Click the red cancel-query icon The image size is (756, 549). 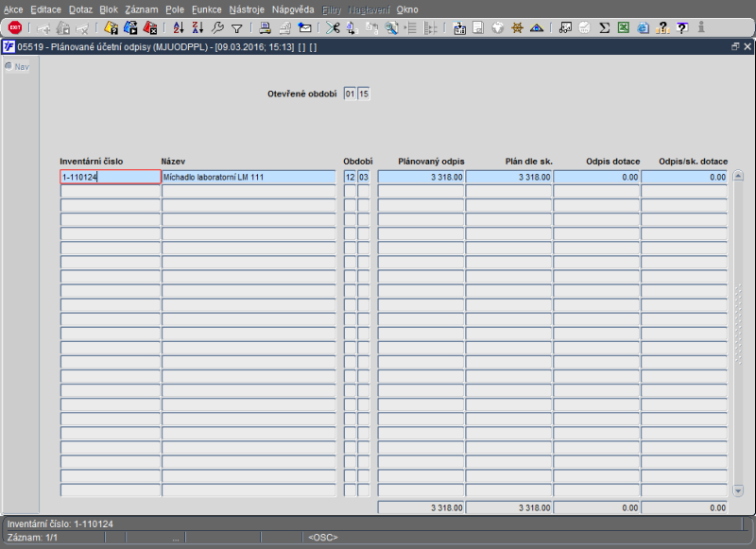pyautogui.click(x=150, y=28)
